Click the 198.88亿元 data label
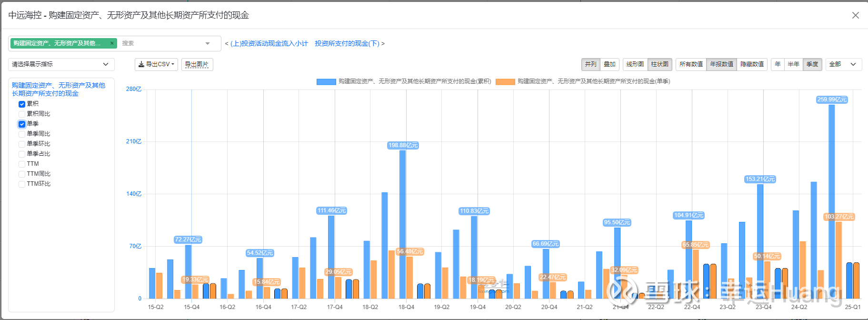This screenshot has width=868, height=320. point(403,145)
